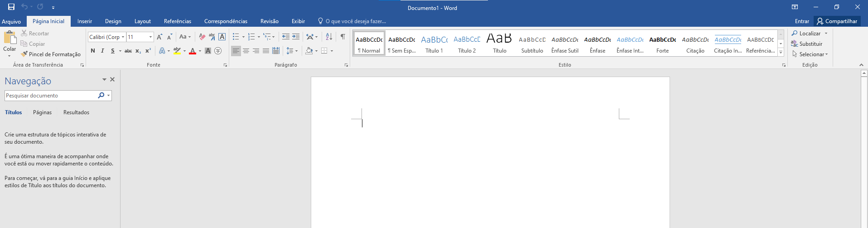Align text right
The height and width of the screenshot is (228, 868).
(256, 51)
